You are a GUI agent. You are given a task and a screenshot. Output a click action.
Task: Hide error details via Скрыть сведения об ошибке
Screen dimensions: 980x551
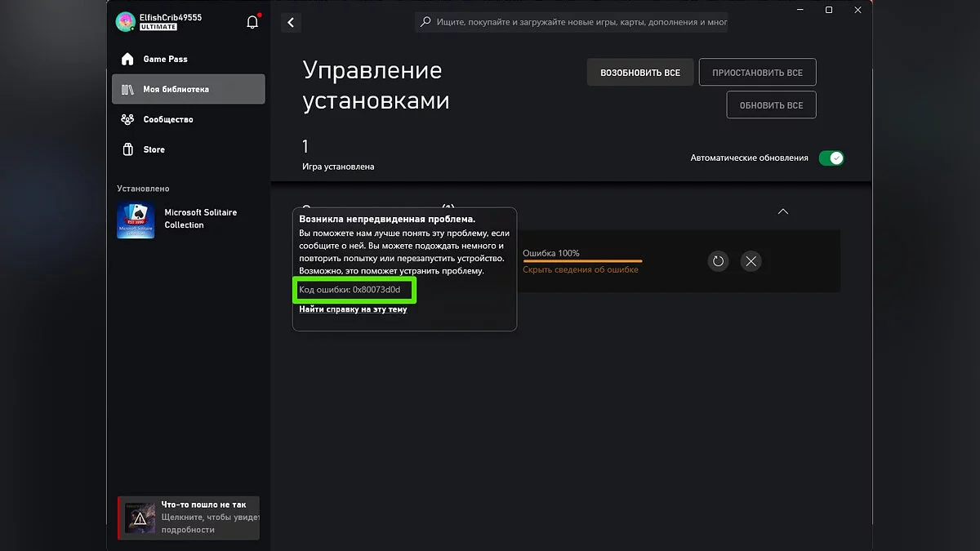(580, 269)
